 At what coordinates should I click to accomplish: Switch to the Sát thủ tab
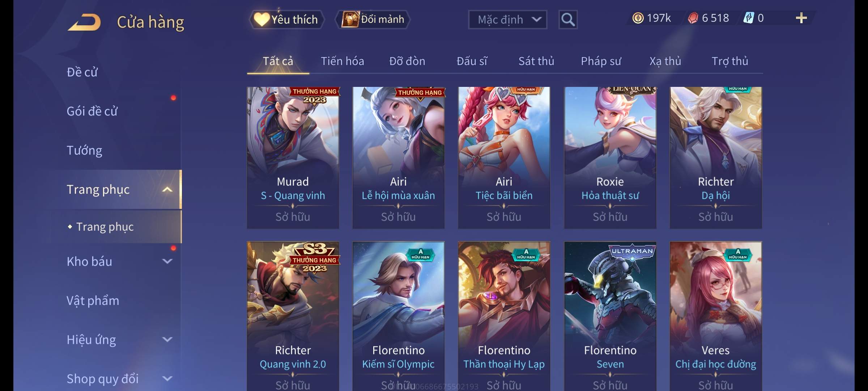click(x=536, y=61)
